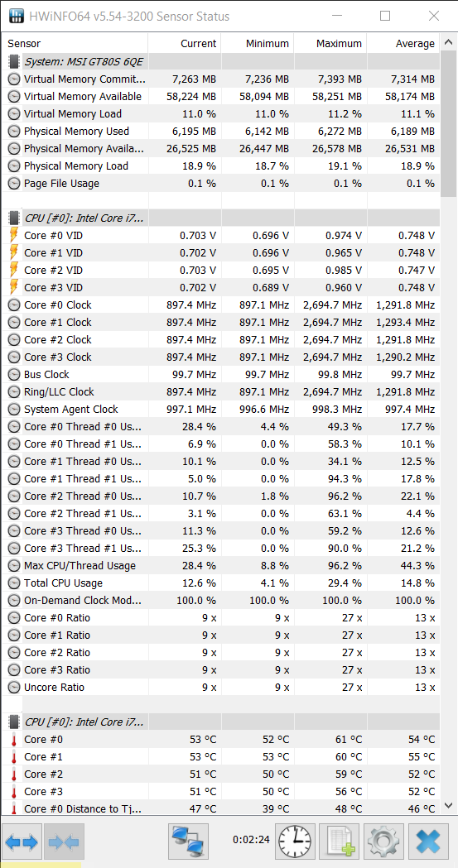
Task: Close sensors with the blue X icon
Action: click(x=428, y=842)
